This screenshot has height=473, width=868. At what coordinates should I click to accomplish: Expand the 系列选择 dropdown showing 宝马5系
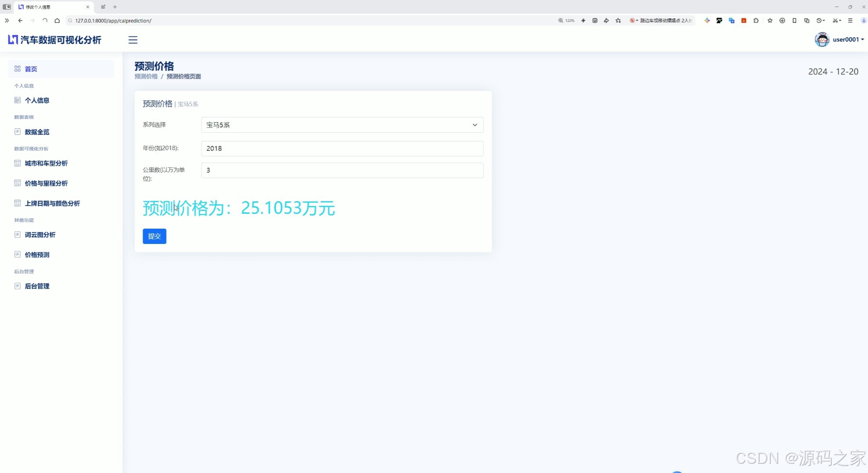(342, 125)
